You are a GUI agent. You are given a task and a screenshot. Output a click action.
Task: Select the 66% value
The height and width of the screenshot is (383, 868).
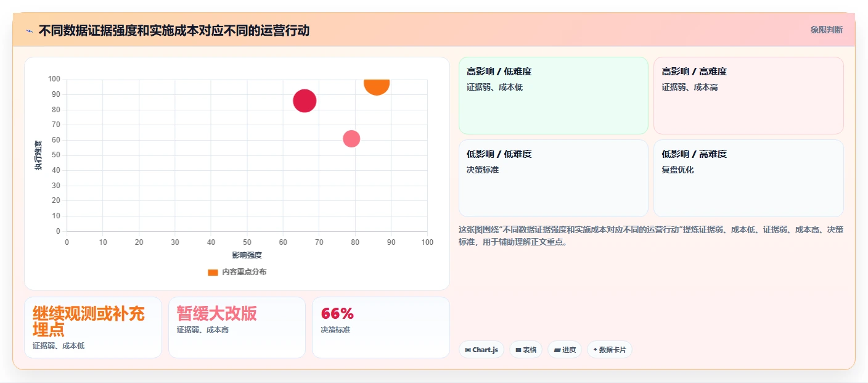(337, 313)
